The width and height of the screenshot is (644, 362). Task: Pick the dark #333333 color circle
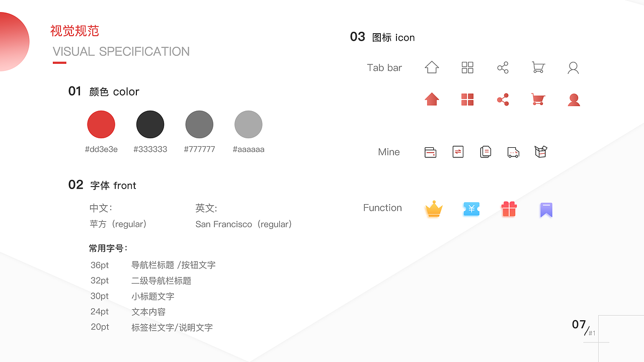pyautogui.click(x=150, y=124)
